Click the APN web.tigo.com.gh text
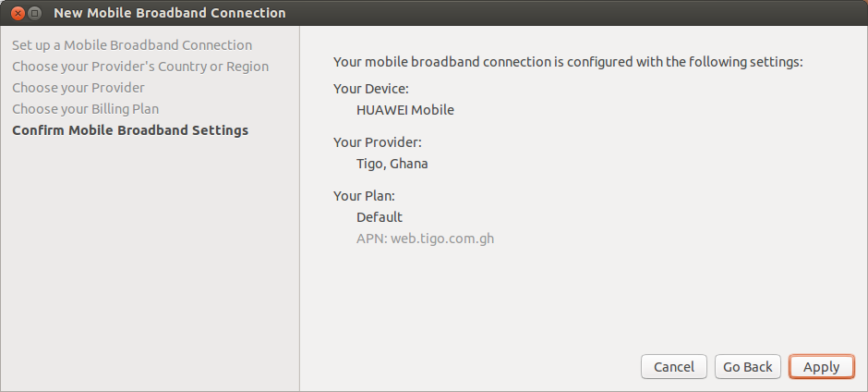The image size is (868, 392). [425, 239]
